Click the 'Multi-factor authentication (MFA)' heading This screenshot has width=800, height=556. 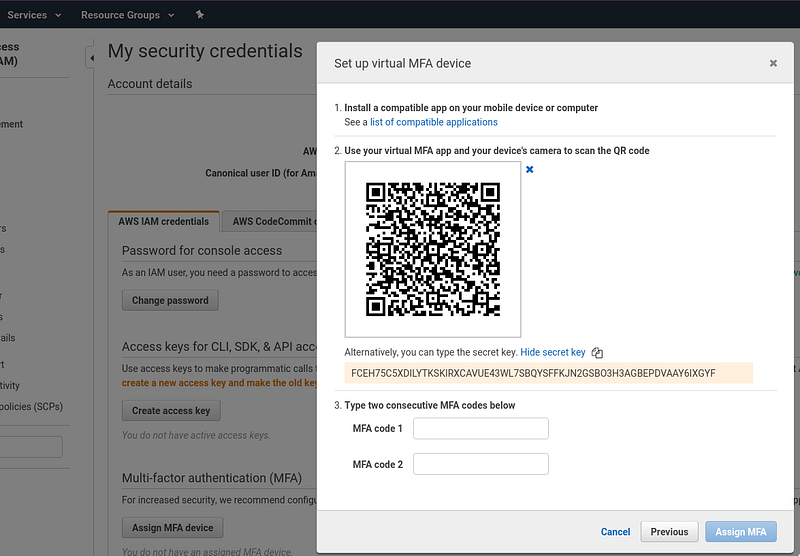coord(212,478)
